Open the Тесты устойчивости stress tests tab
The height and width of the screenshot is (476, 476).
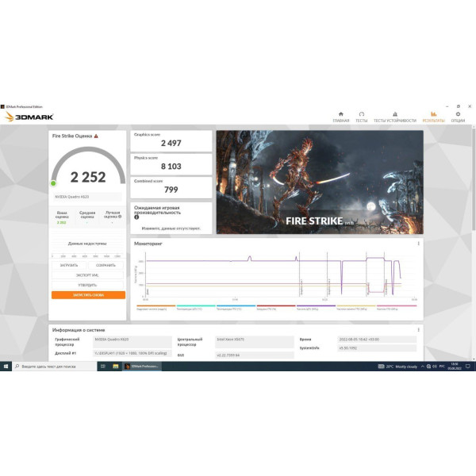[394, 117]
